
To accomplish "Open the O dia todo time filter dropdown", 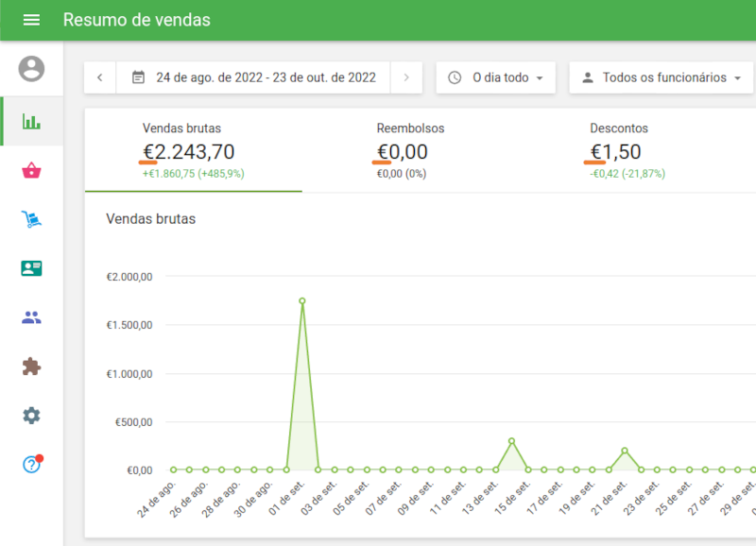I will click(x=495, y=77).
